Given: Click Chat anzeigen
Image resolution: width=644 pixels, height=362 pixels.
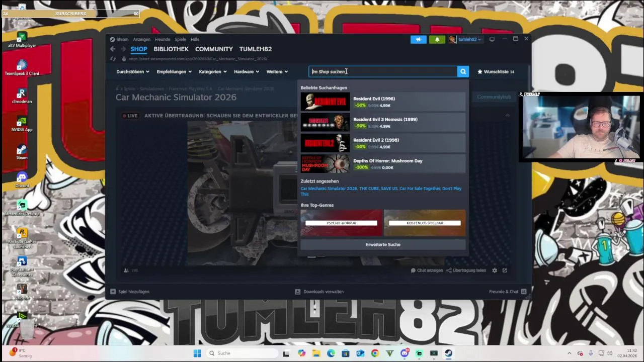Looking at the screenshot, I should (427, 270).
